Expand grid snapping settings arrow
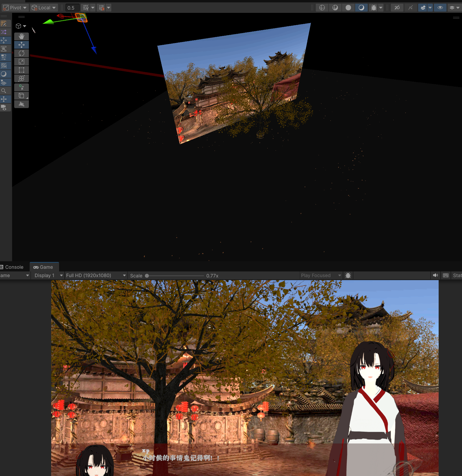The image size is (462, 476). 109,8
